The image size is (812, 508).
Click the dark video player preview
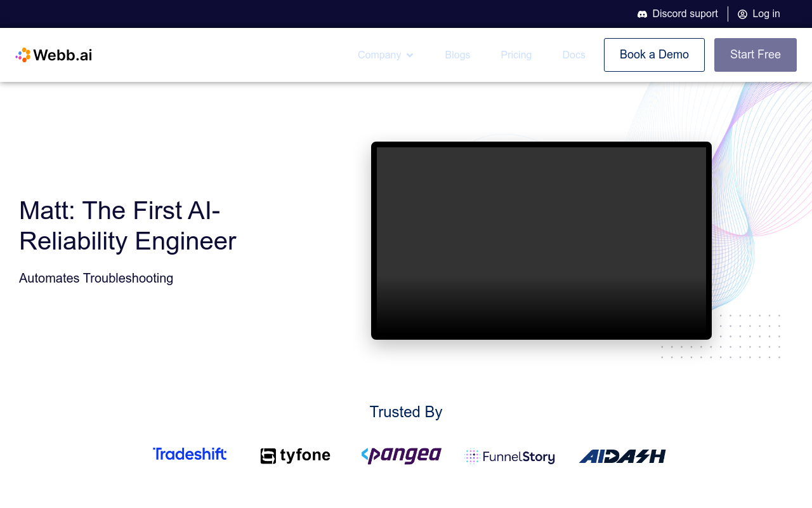click(x=541, y=241)
